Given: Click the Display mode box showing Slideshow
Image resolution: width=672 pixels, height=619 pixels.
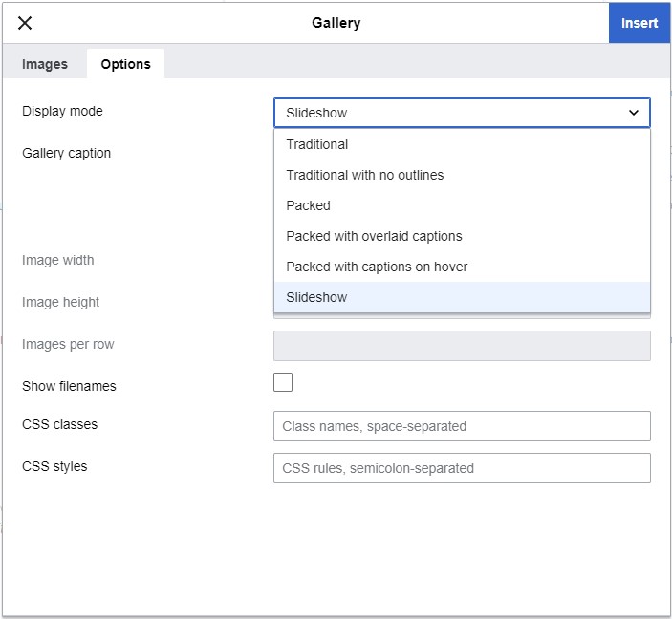Looking at the screenshot, I should click(x=449, y=113).
